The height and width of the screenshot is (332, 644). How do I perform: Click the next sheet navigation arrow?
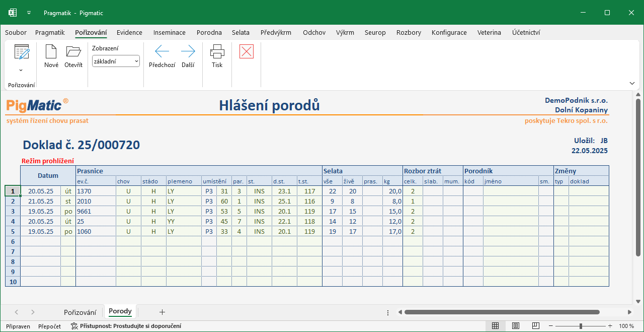33,312
